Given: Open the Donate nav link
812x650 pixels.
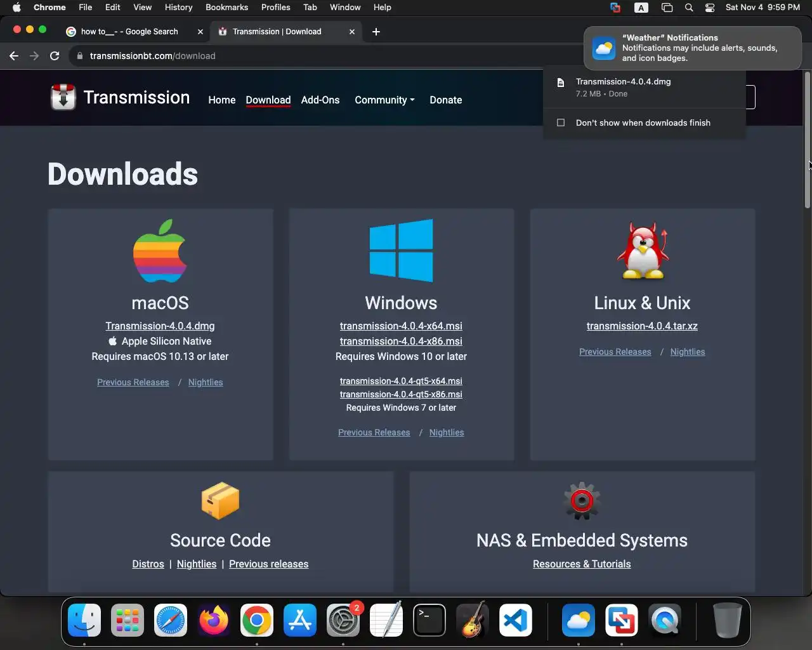Looking at the screenshot, I should 446,100.
